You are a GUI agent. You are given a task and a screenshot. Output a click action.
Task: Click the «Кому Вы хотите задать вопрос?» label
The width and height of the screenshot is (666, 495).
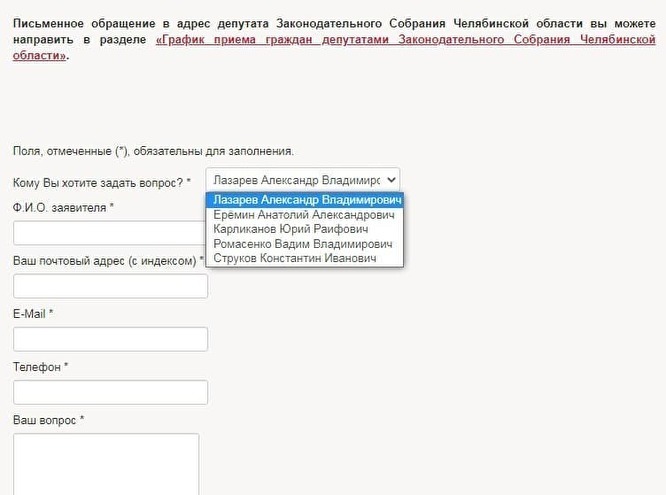pos(101,182)
